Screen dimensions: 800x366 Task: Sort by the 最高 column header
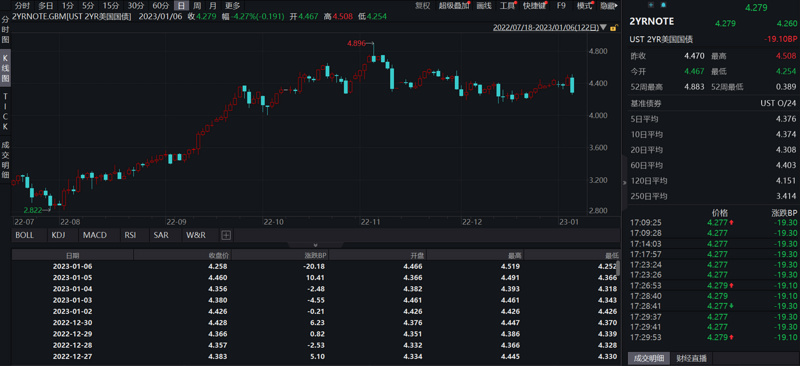[474, 255]
